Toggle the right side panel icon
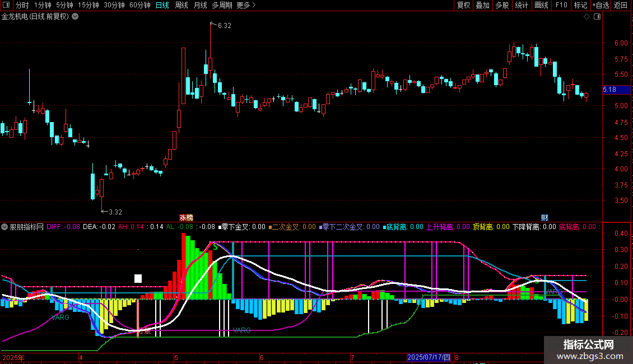 click(597, 17)
